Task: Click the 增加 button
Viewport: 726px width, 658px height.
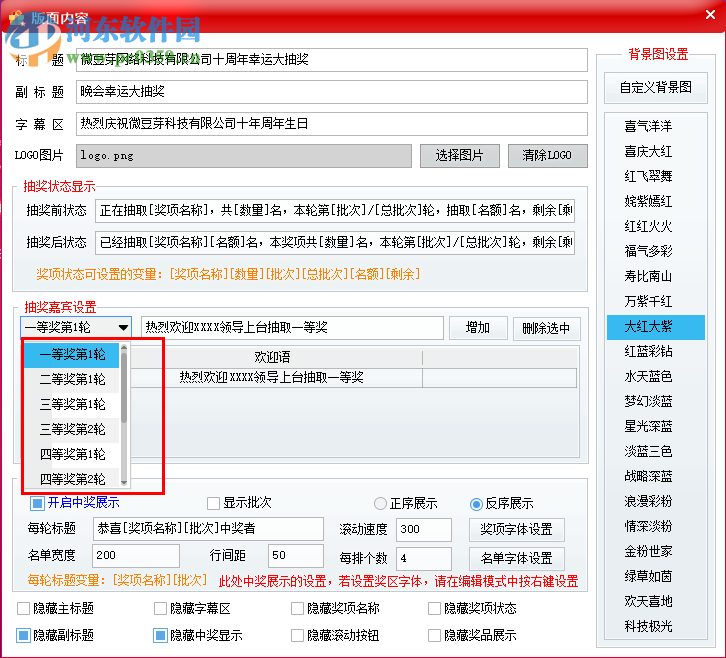Action: coord(478,328)
